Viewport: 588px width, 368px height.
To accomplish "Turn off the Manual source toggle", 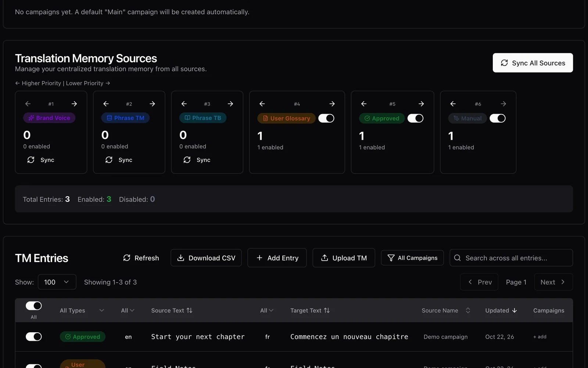I will click(x=498, y=118).
